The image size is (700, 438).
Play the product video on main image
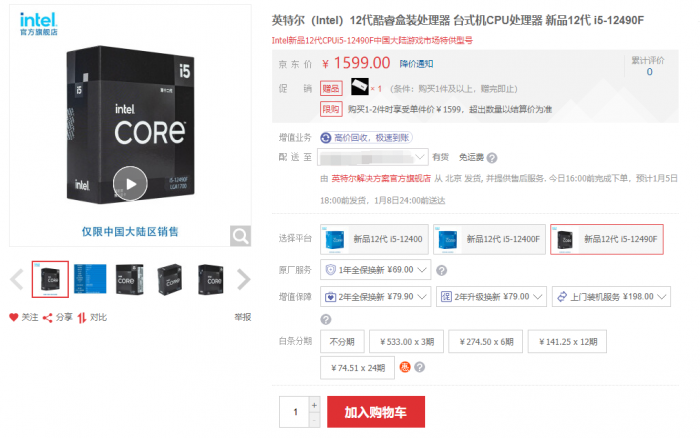[130, 184]
